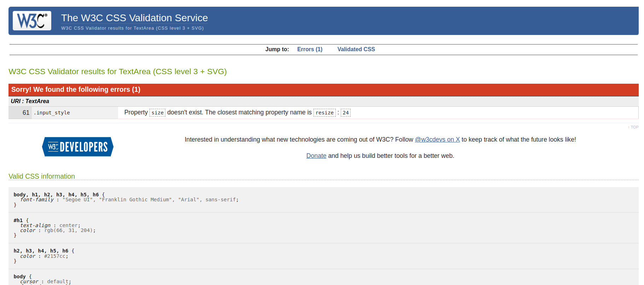
Task: Click the font-family property in body rule
Action: (x=37, y=200)
